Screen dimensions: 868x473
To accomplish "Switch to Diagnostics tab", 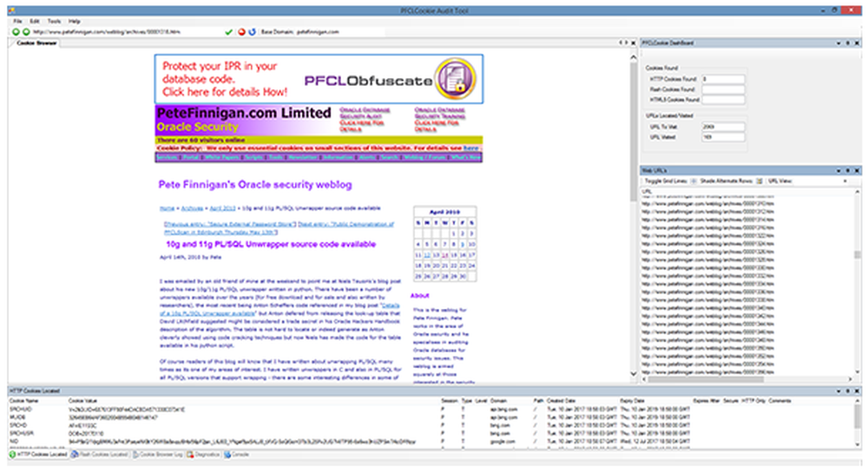I will coord(203,454).
